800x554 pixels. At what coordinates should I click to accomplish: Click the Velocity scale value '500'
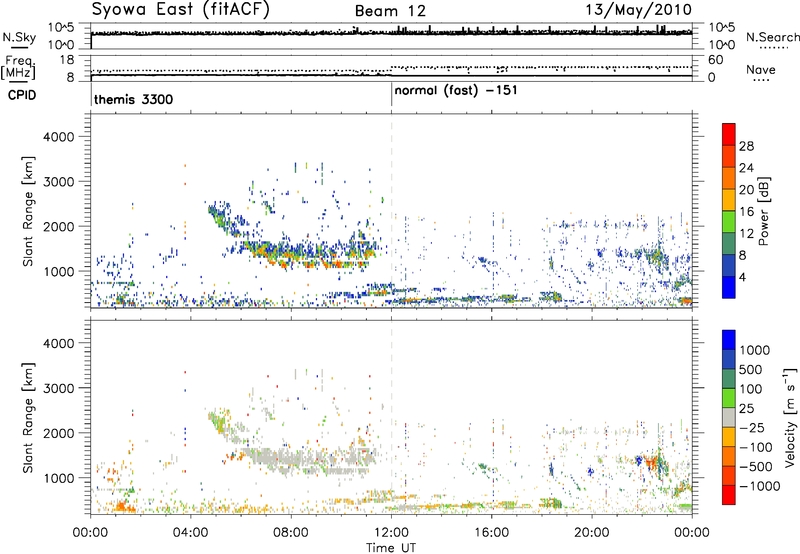(750, 369)
